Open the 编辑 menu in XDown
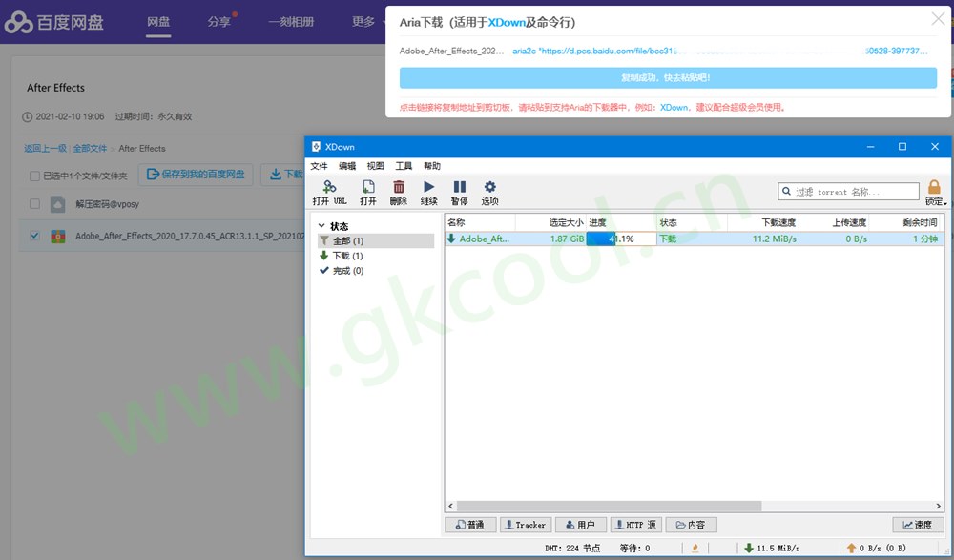 coord(347,166)
